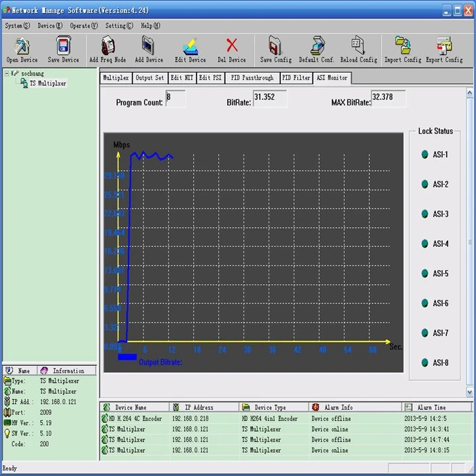This screenshot has height=476, width=476.
Task: Collapse the sochuang tree node
Action: click(7, 73)
